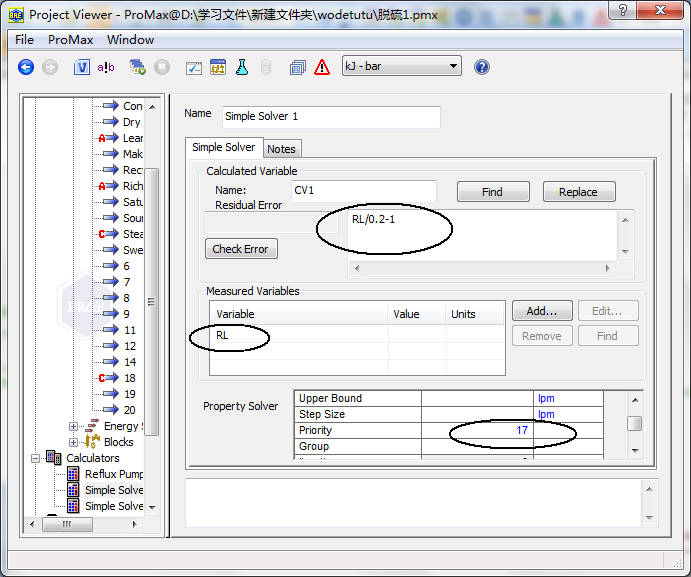Open the flask environments icon
This screenshot has height=577, width=691.
pyautogui.click(x=241, y=67)
